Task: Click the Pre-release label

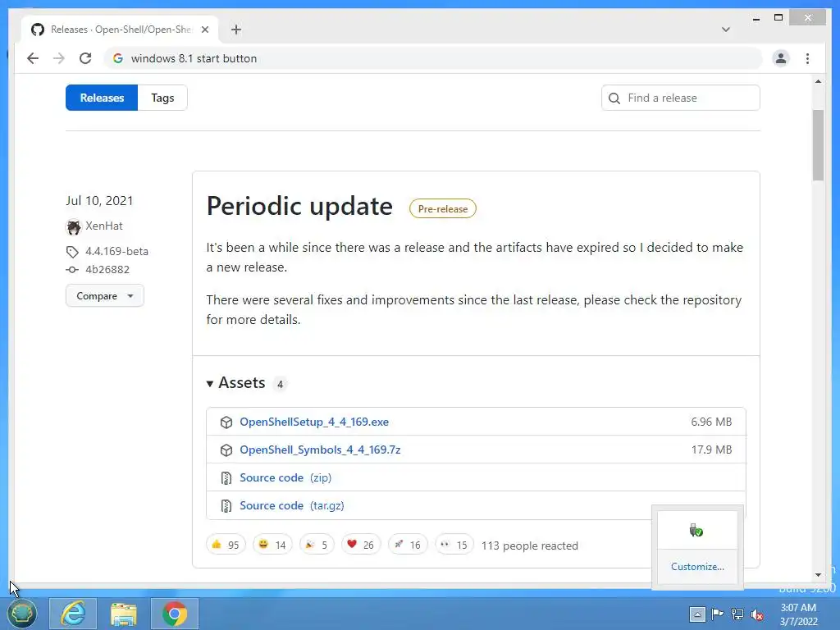Action: click(442, 209)
